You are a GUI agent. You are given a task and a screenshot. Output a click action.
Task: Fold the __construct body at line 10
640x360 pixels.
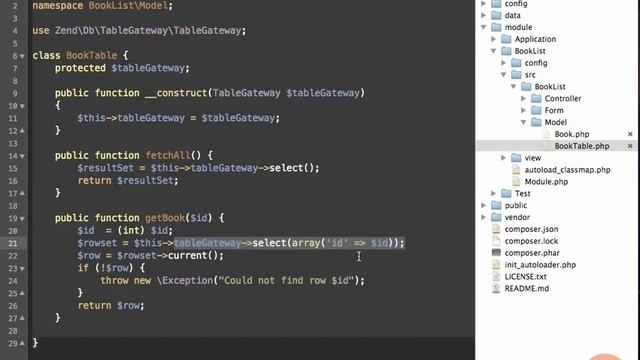22,106
